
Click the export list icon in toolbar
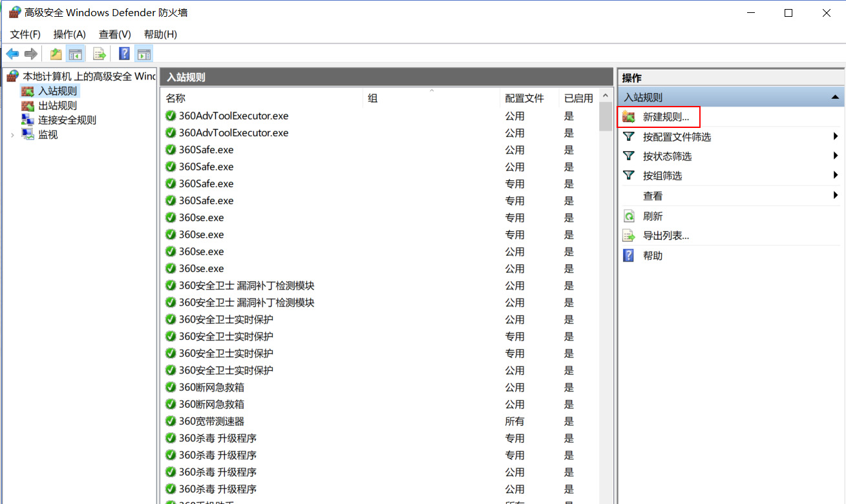(x=99, y=54)
